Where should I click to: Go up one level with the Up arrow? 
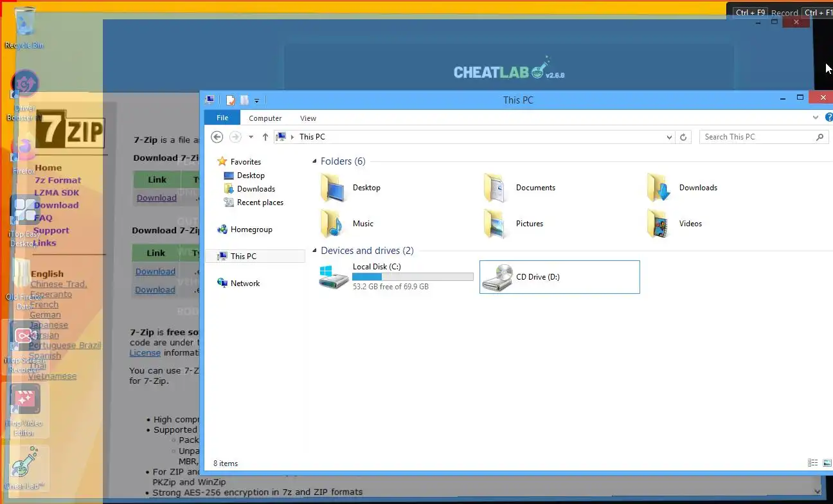[x=265, y=137]
